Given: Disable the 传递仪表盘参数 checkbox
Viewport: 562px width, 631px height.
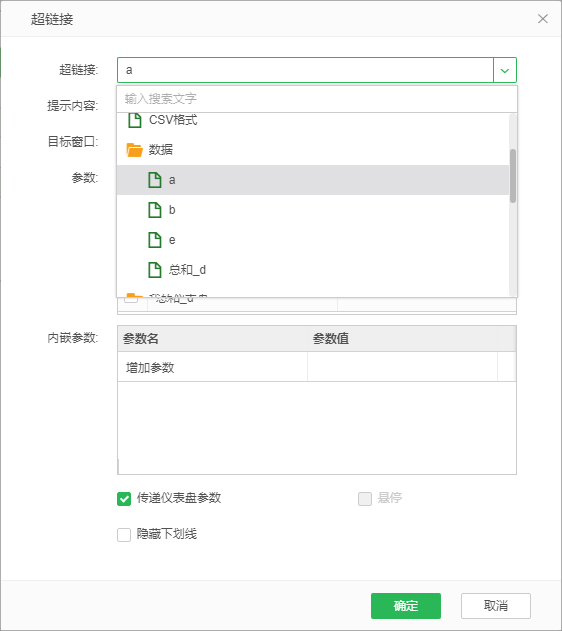Looking at the screenshot, I should click(124, 499).
